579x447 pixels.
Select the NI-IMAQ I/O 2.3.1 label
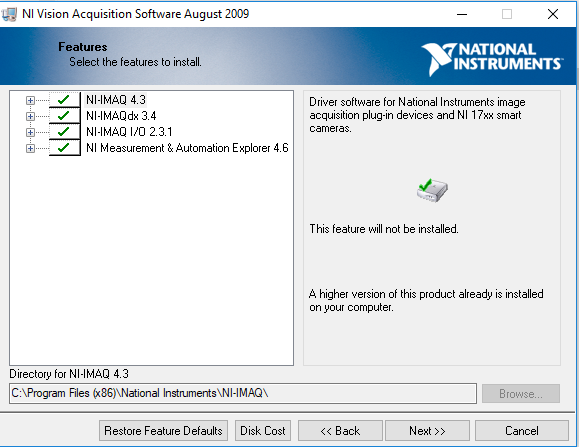click(x=129, y=132)
